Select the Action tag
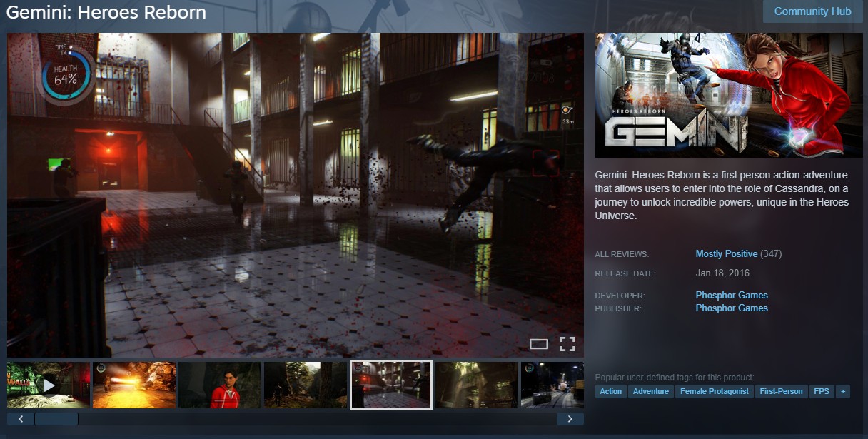The image size is (868, 439). (x=611, y=391)
